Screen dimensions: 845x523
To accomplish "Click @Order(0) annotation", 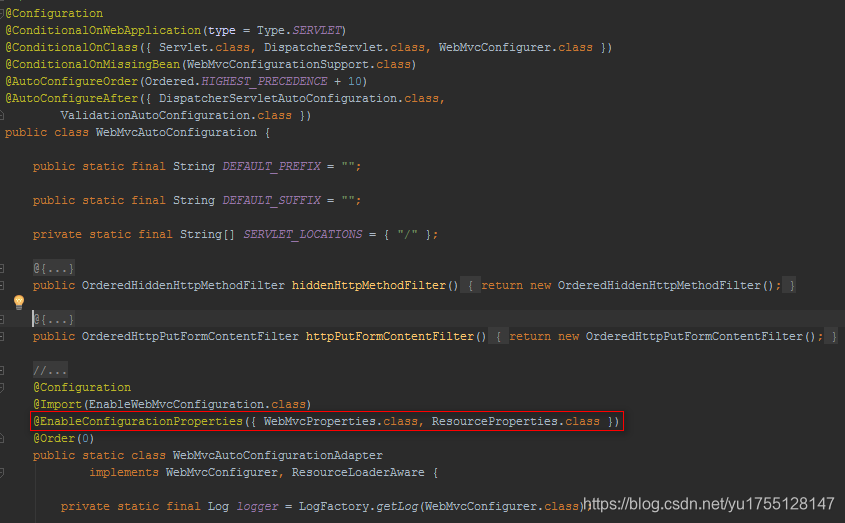I will point(64,438).
